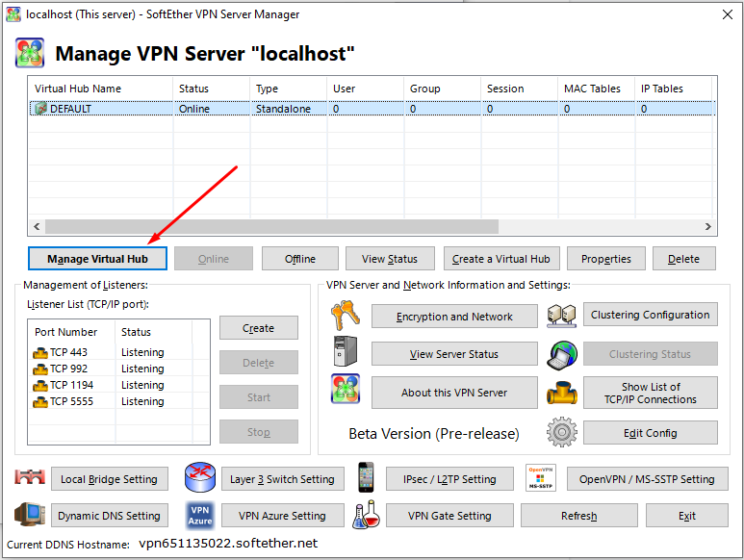The image size is (744, 560).
Task: Click the View Status button
Action: coord(390,259)
